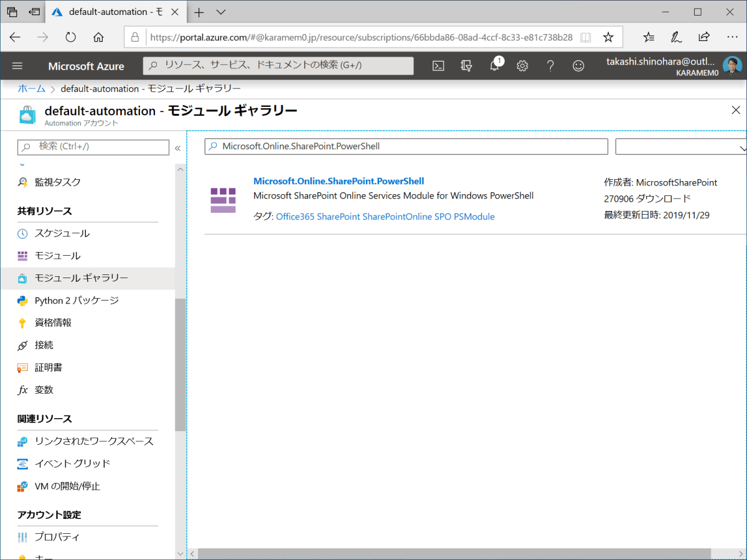Click the SharePointOnline tag link
The image size is (747, 560).
pyautogui.click(x=397, y=217)
